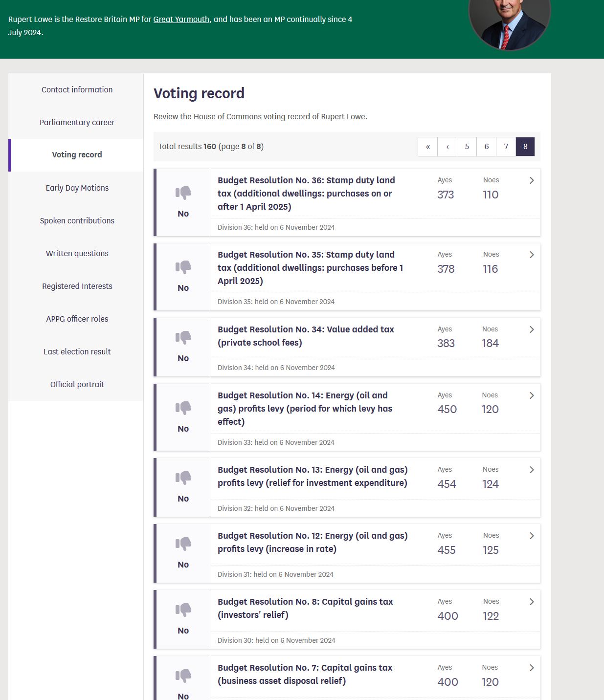Image resolution: width=604 pixels, height=700 pixels.
Task: Click the 'Voting record' page heading
Action: click(x=199, y=93)
